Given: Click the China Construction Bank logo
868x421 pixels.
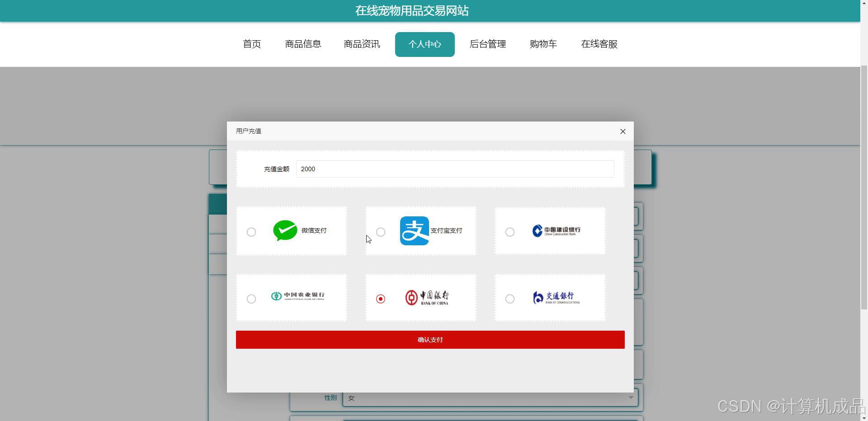Looking at the screenshot, I should pyautogui.click(x=556, y=231).
